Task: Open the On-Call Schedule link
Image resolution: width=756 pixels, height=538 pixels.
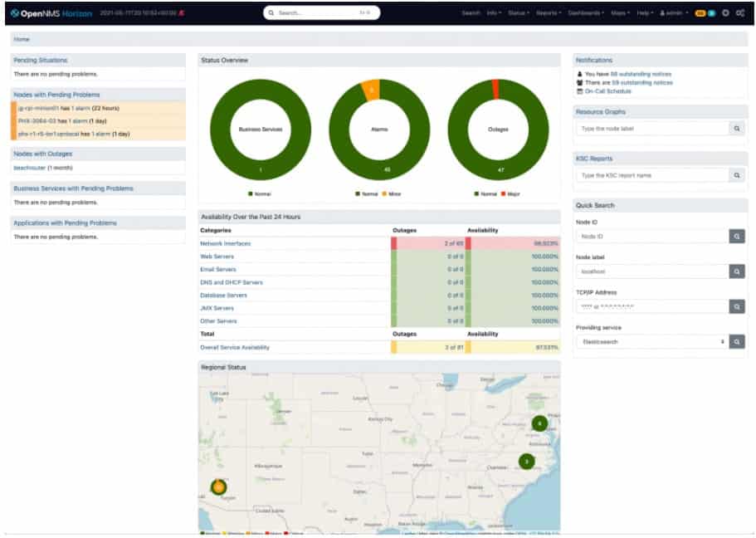Action: click(607, 91)
